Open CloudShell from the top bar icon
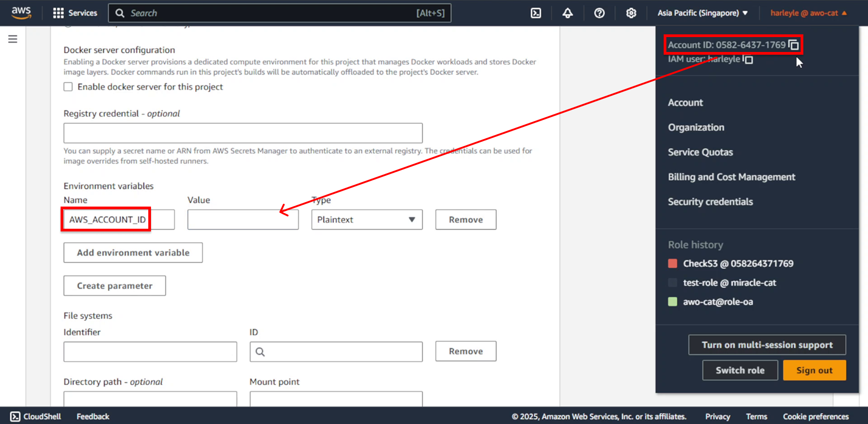868x424 pixels. click(x=536, y=13)
